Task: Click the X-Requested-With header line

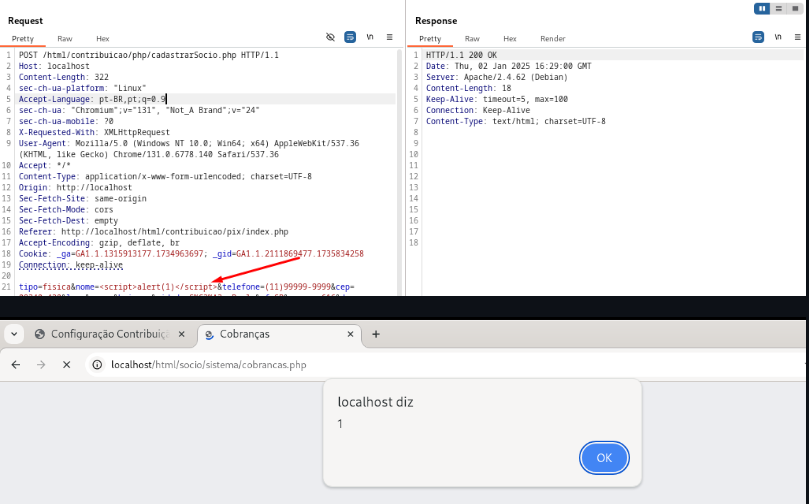Action: pos(94,132)
